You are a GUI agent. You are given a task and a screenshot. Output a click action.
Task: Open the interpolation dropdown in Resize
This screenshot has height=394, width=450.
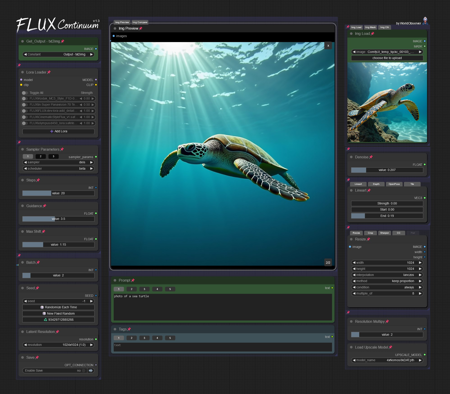pos(387,275)
